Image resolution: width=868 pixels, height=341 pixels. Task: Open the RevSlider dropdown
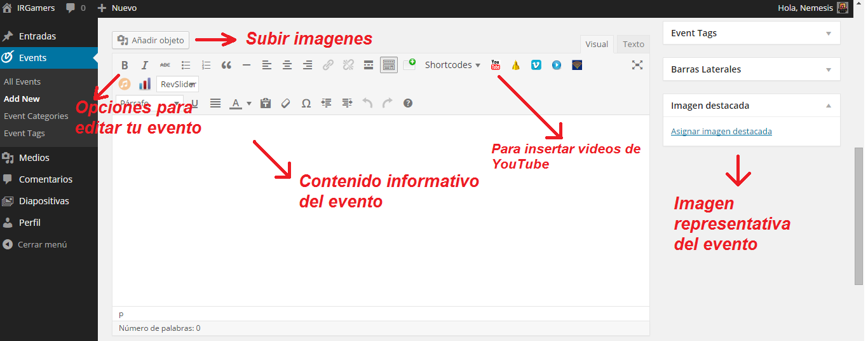point(178,84)
